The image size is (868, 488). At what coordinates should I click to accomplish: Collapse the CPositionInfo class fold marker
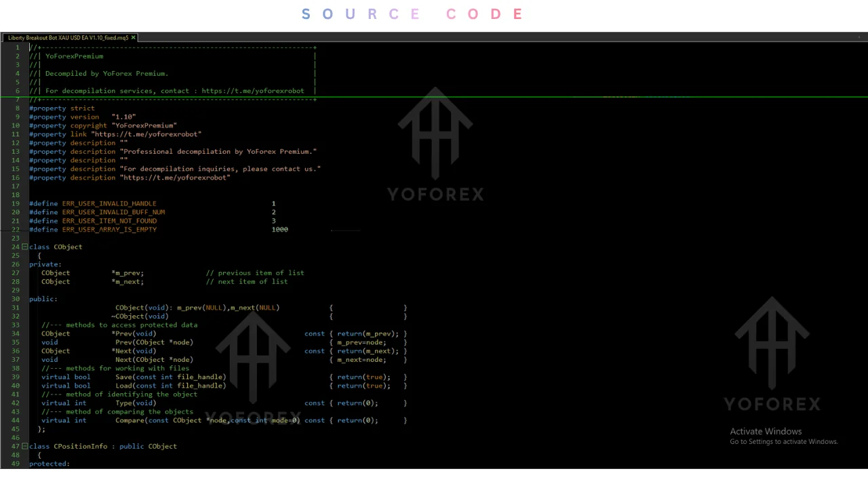click(24, 446)
